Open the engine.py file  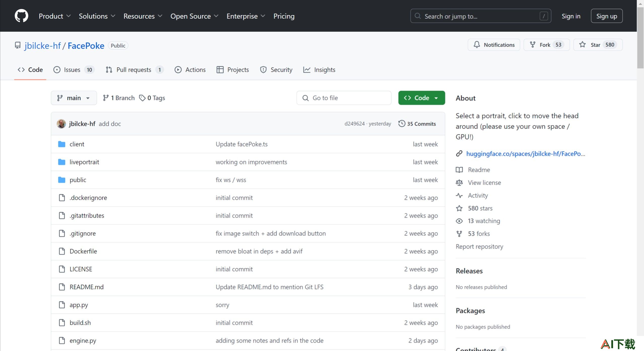pos(83,340)
